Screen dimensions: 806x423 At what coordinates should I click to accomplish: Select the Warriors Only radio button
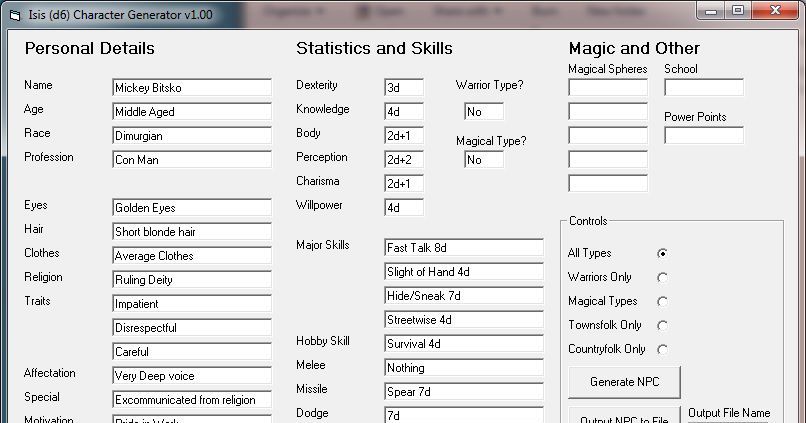662,278
